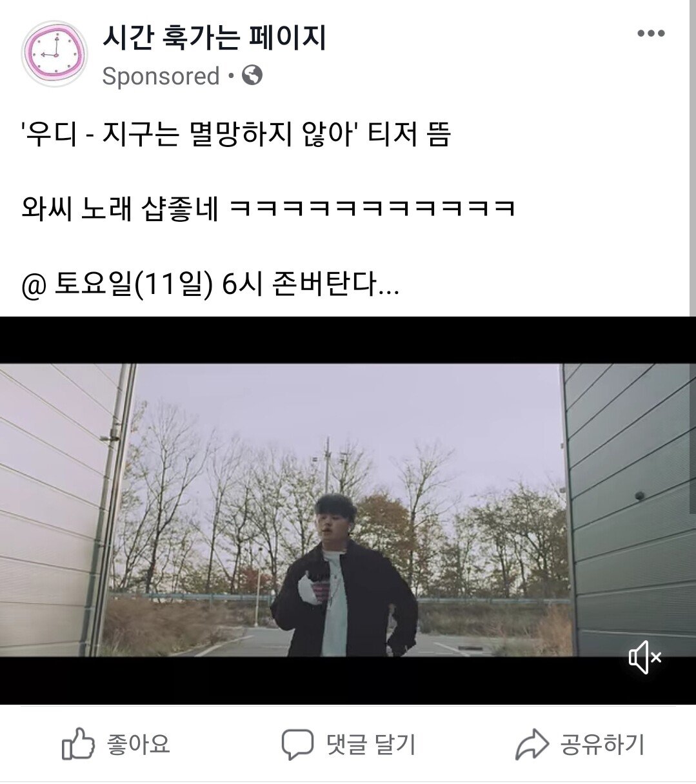Viewport: 696px width, 784px height.
Task: Click the globe public audience icon
Action: (x=252, y=76)
